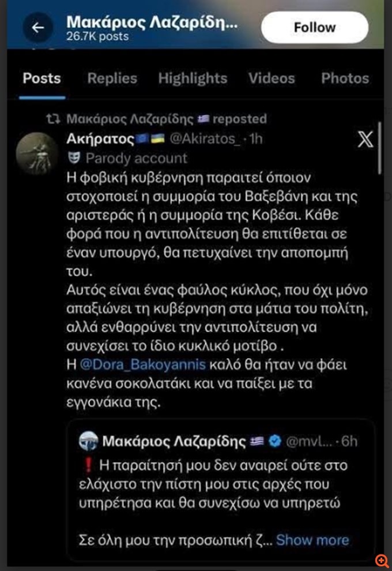The width and height of the screenshot is (392, 571).
Task: Click the vertical scrollbar
Action: click(x=379, y=147)
